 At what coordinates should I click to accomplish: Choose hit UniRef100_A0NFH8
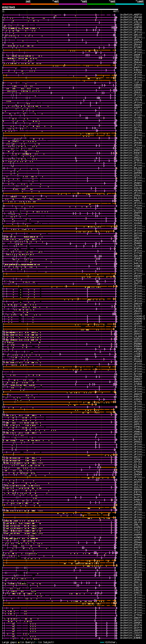click(131, 27)
